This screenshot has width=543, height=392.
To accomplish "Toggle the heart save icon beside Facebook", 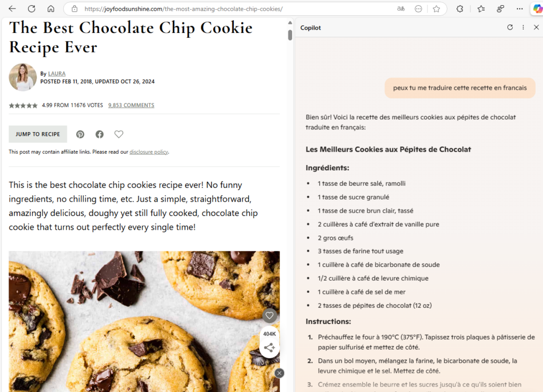I will tap(119, 134).
